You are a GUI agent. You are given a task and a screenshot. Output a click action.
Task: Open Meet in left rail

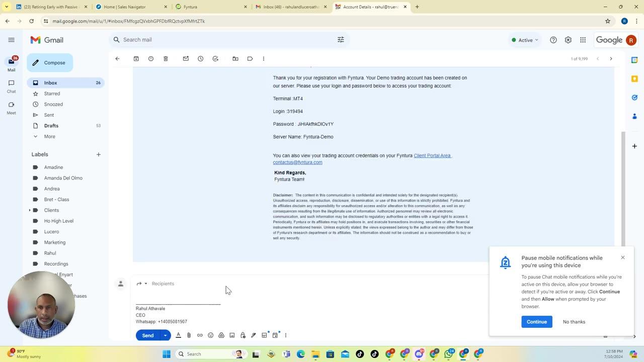(x=11, y=108)
